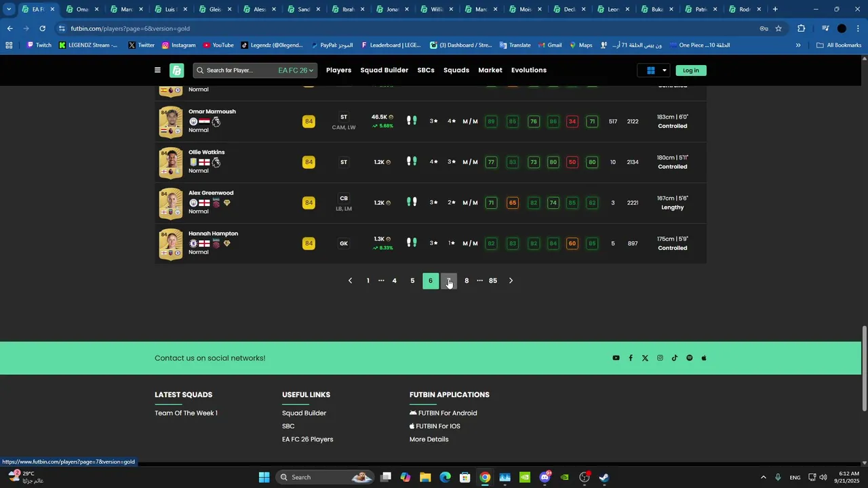Open the Chrome profile avatar
Screen dimensions: 868x488
842,28
